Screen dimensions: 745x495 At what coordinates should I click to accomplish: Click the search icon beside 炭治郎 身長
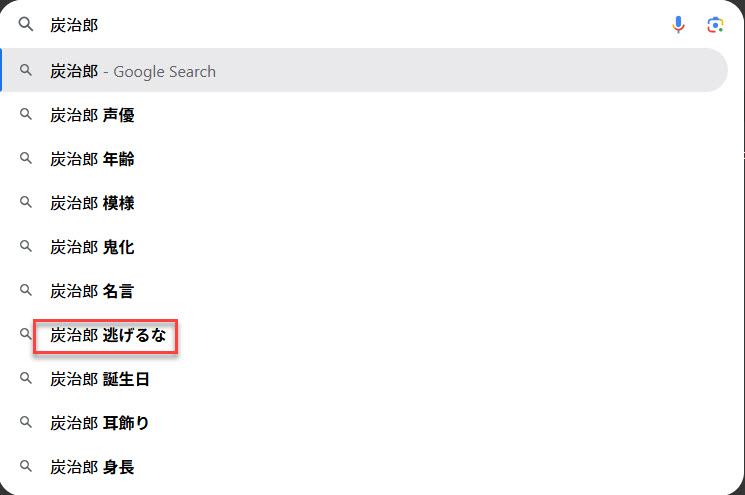26,467
